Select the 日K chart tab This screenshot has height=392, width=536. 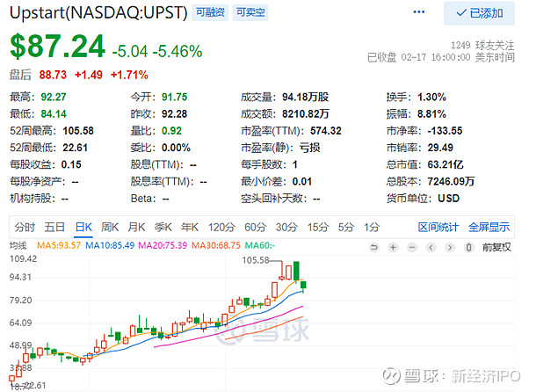tap(83, 227)
